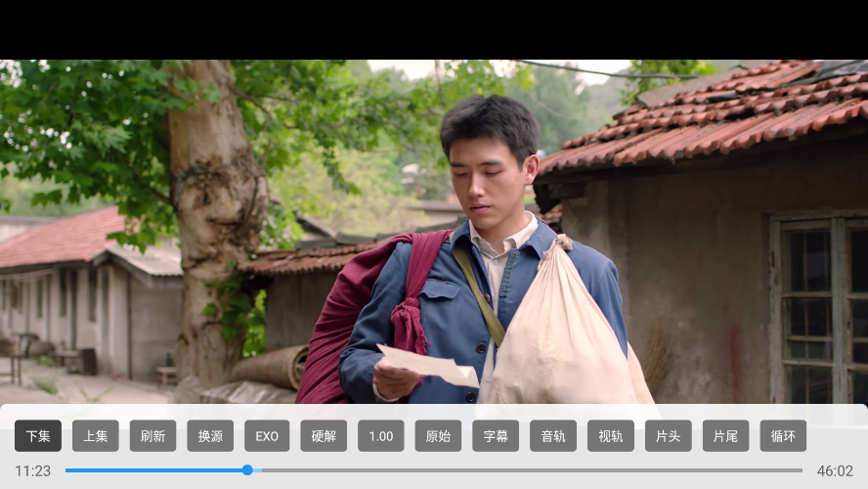Open the 视轨 video track selector

610,436
